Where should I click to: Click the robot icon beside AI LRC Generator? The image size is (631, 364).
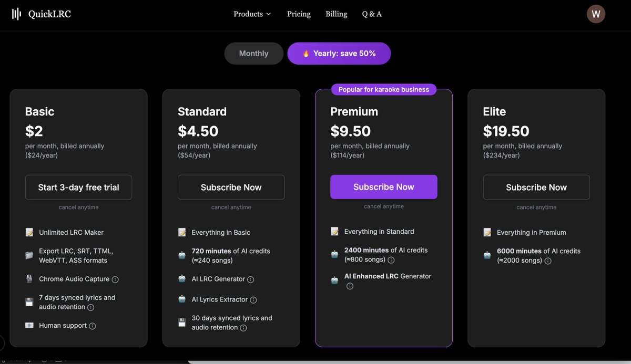click(x=182, y=279)
